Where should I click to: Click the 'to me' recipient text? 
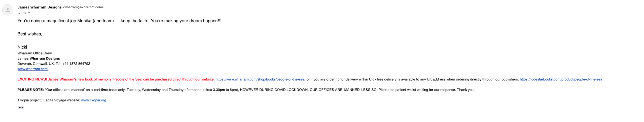pos(22,13)
